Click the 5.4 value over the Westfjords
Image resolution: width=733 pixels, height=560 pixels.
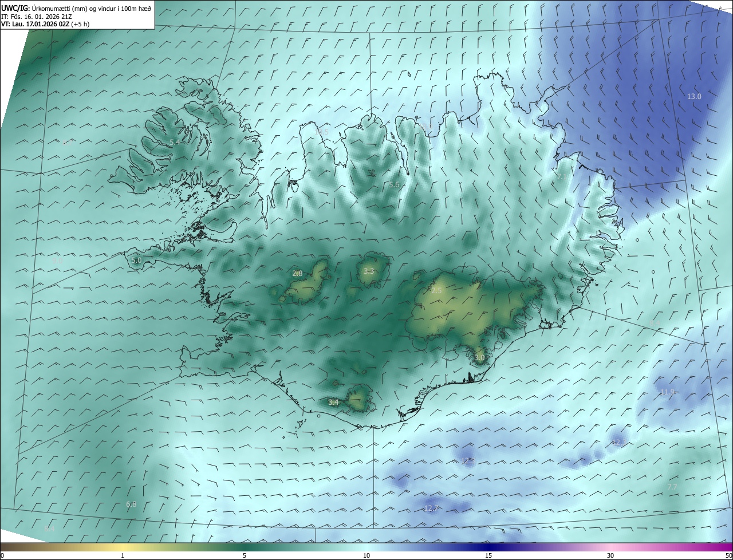click(175, 142)
